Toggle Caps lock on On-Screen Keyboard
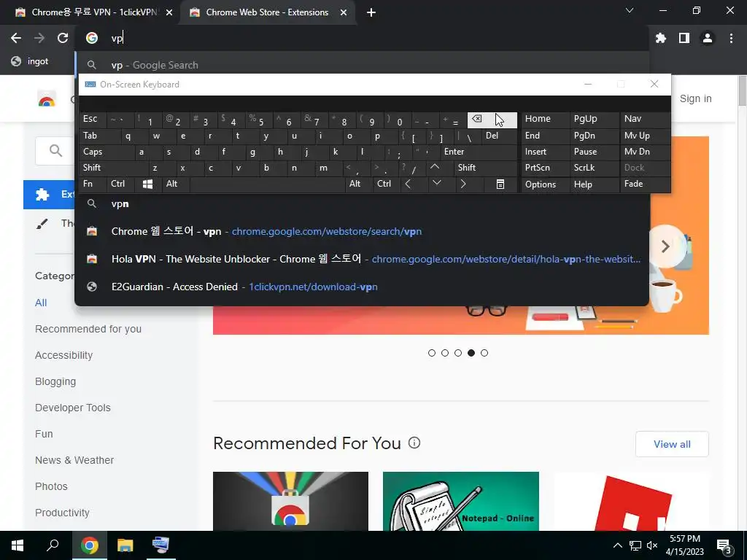Screen dimensions: 747x560 pos(107,152)
